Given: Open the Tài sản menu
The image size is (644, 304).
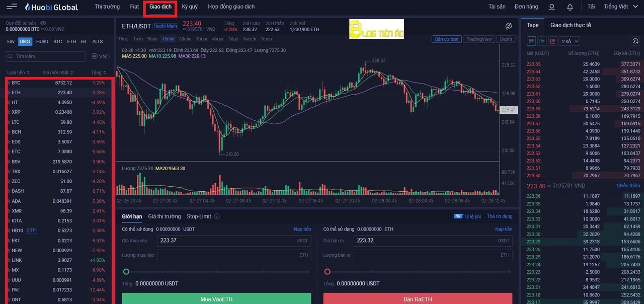Looking at the screenshot, I should click(x=497, y=7).
